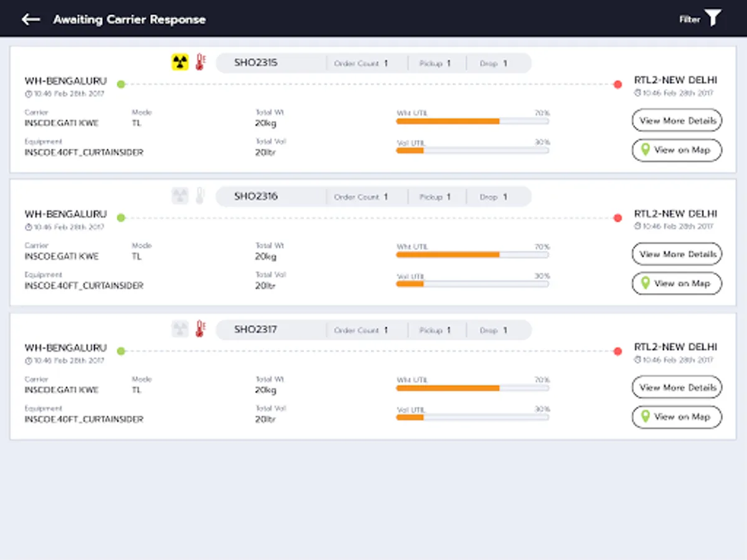View shipment SHO2317 on Map

(677, 417)
